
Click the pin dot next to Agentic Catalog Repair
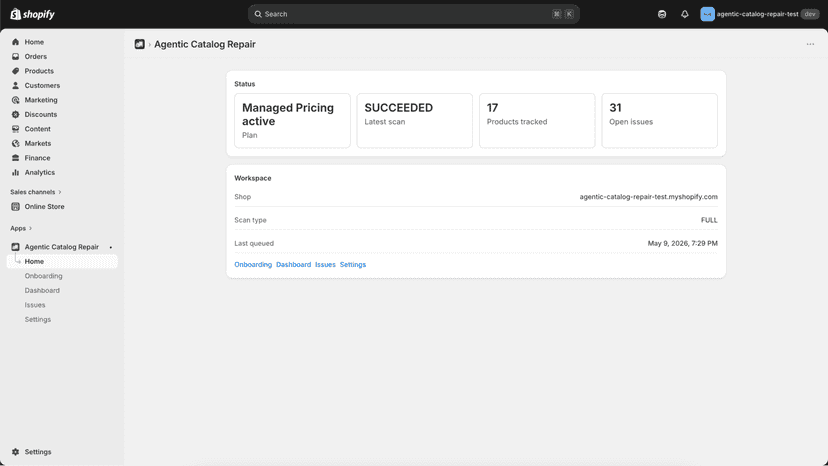click(110, 247)
